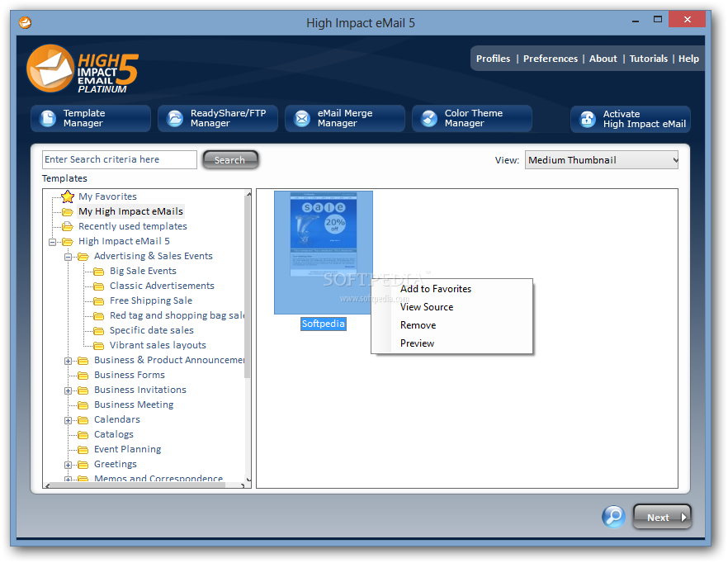Click the magnifying glass preview icon
Viewport: 728px width, 563px height.
pos(613,517)
